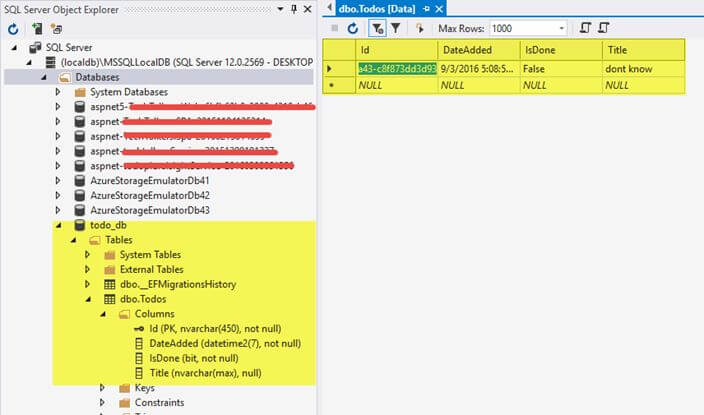The image size is (704, 415).
Task: Click the '9/3/2016 5:08:5...' DateAdded cell
Action: tap(479, 69)
